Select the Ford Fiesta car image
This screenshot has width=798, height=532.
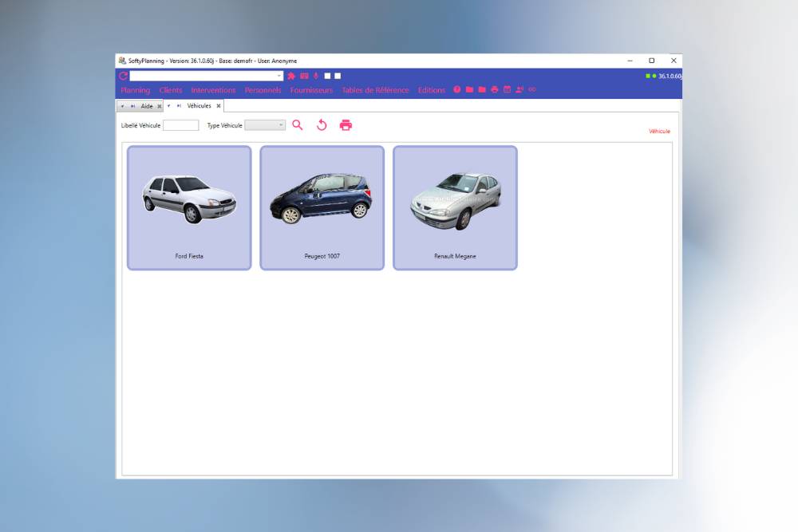click(189, 199)
